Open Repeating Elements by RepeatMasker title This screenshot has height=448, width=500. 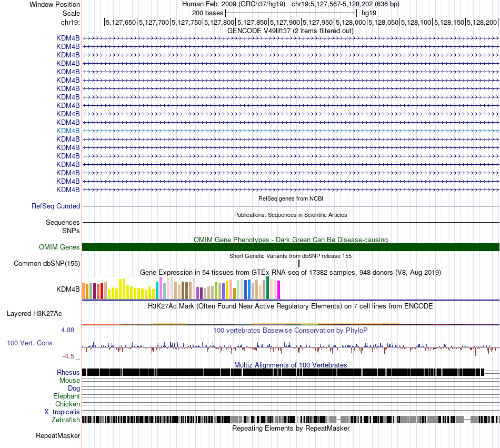tap(291, 428)
